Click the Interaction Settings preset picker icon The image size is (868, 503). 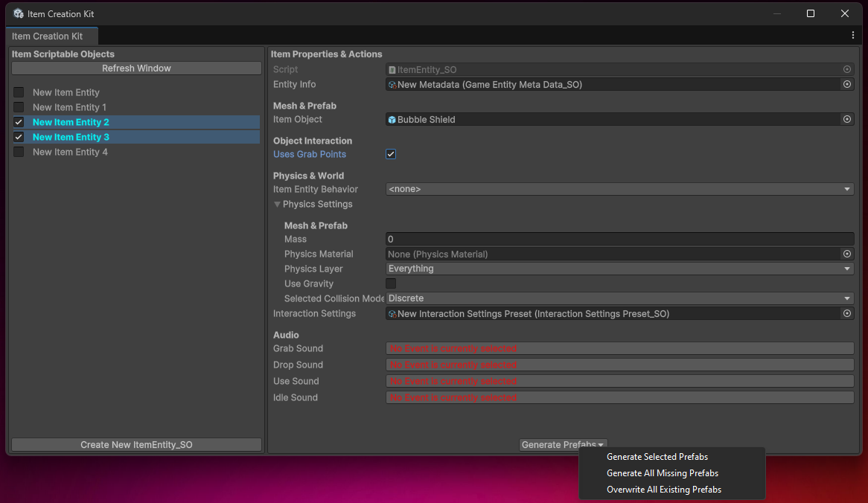pos(847,313)
